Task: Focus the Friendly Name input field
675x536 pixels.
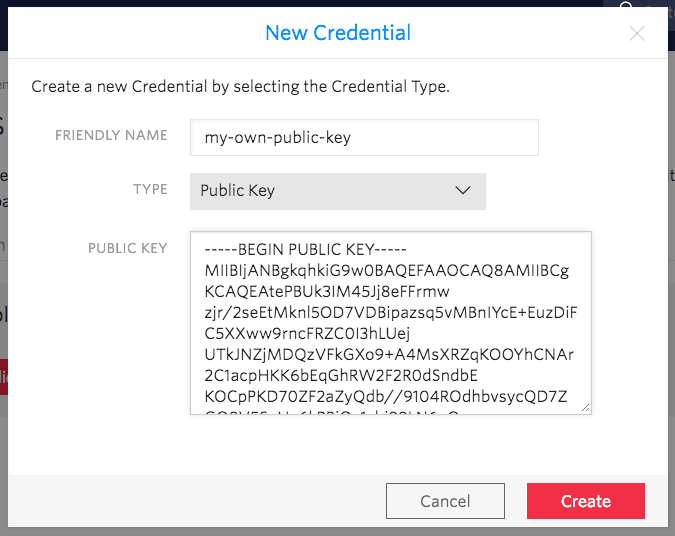Action: (364, 138)
